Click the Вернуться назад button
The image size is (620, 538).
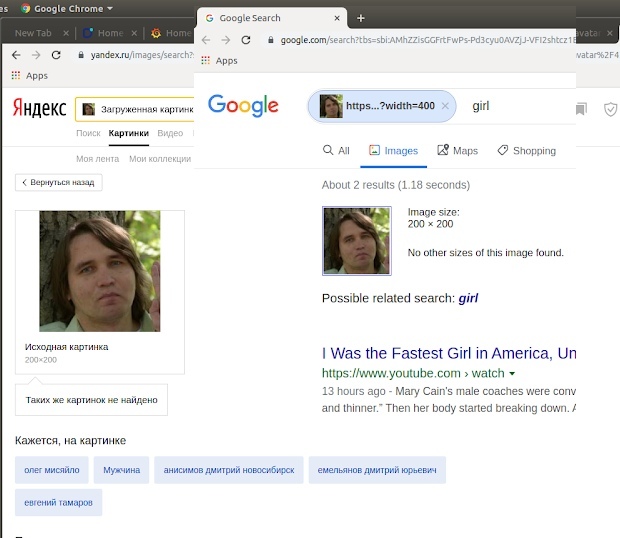pyautogui.click(x=59, y=183)
